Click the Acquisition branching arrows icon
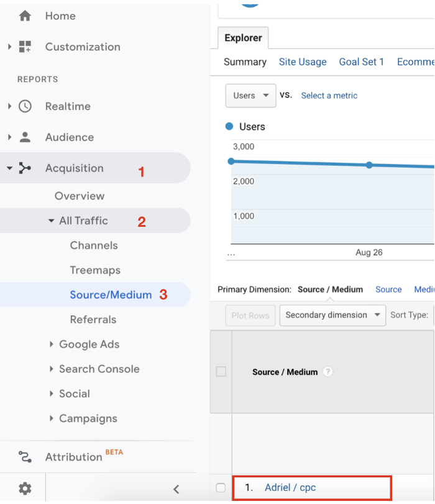The height and width of the screenshot is (504, 435). click(x=25, y=168)
